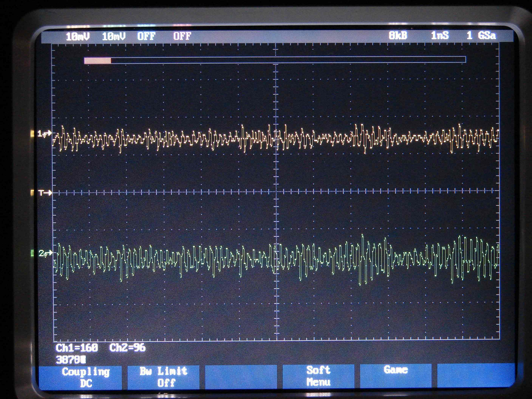
Task: Click the yellow channel 1 waveform trace
Action: click(x=275, y=138)
